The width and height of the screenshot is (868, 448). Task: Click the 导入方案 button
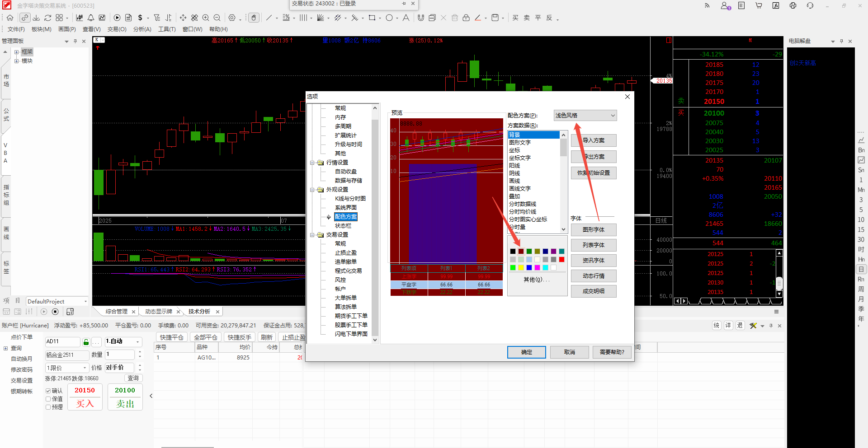click(594, 140)
